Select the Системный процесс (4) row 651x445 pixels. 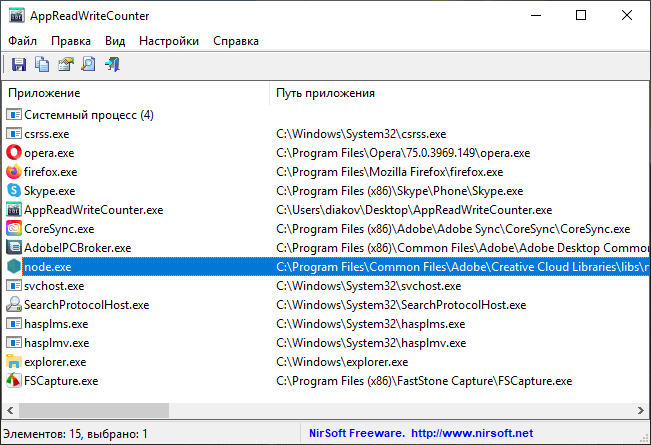pyautogui.click(x=89, y=115)
